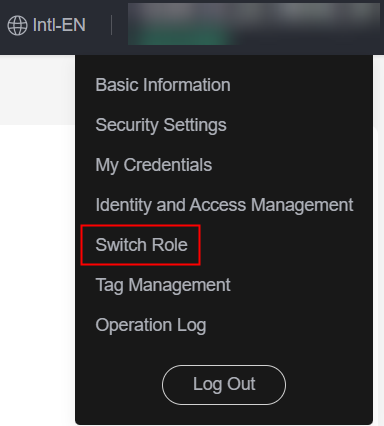This screenshot has height=426, width=384.
Task: Select Identity and Access Management
Action: coord(224,205)
